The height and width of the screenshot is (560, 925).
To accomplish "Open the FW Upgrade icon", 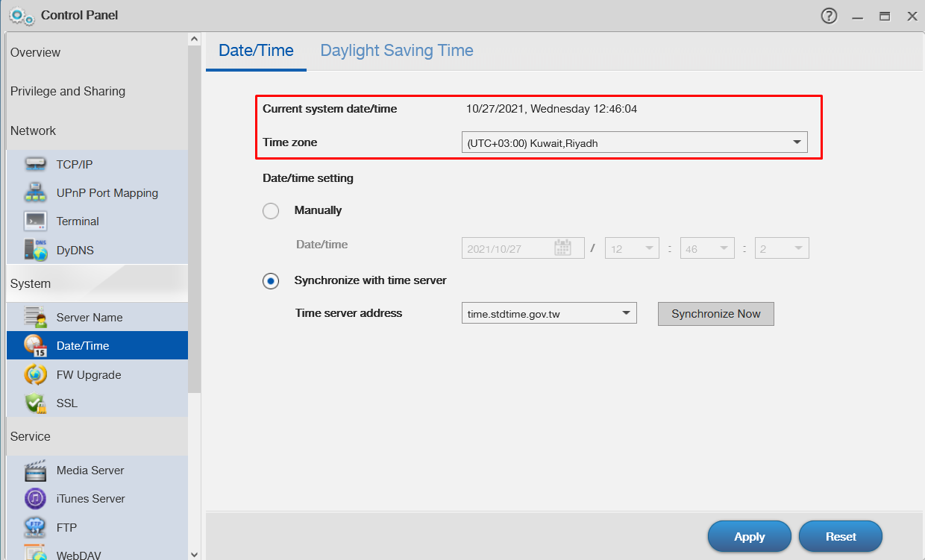I will (36, 374).
